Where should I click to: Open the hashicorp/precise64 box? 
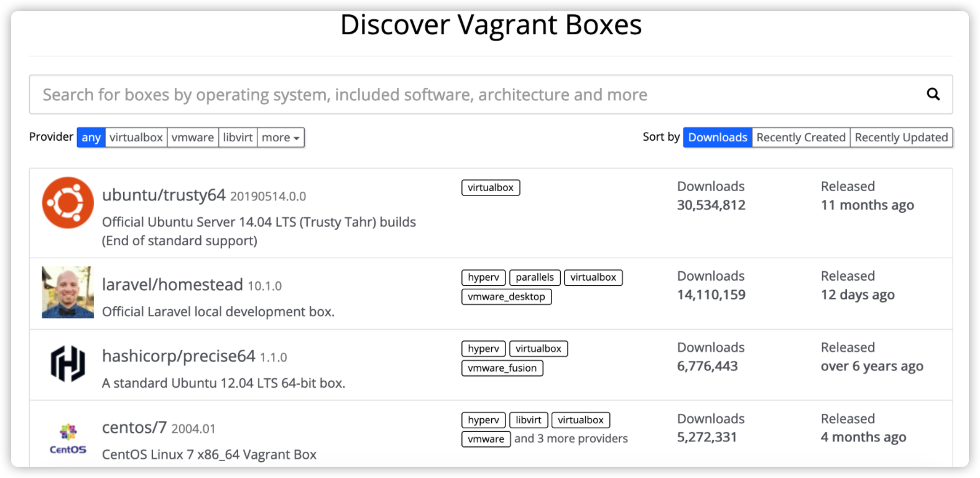pyautogui.click(x=178, y=356)
